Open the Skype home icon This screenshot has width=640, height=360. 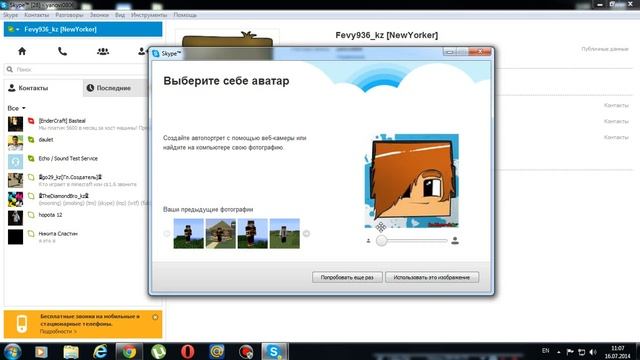pos(22,51)
